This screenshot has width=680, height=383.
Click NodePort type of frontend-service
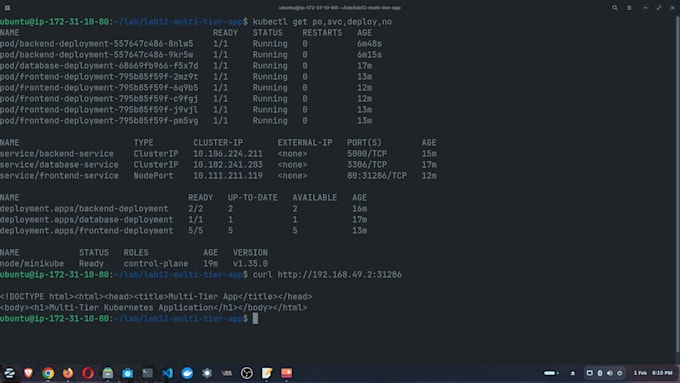tap(154, 176)
